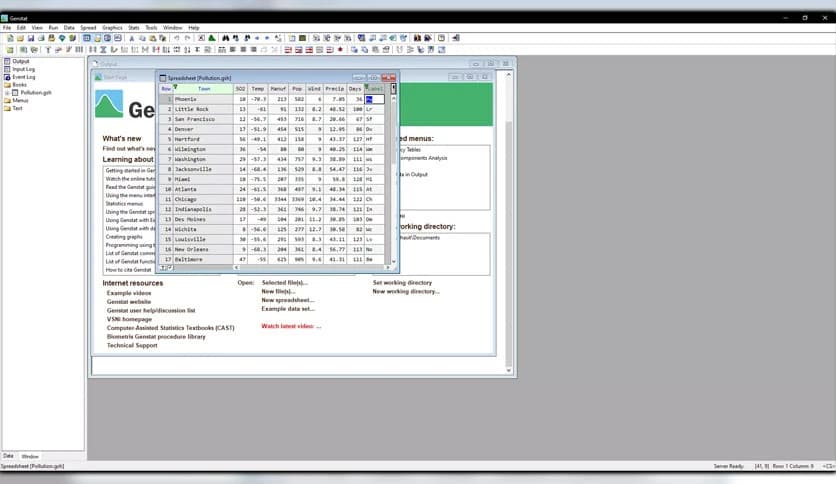Screen dimensions: 836x484
Task: Click the first New icon in the toolbar
Action: (9, 38)
